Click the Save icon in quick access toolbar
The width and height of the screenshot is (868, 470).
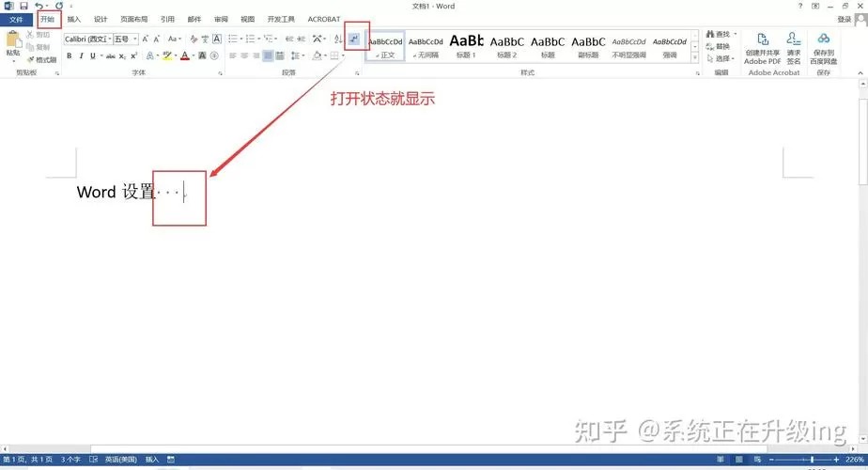point(23,6)
